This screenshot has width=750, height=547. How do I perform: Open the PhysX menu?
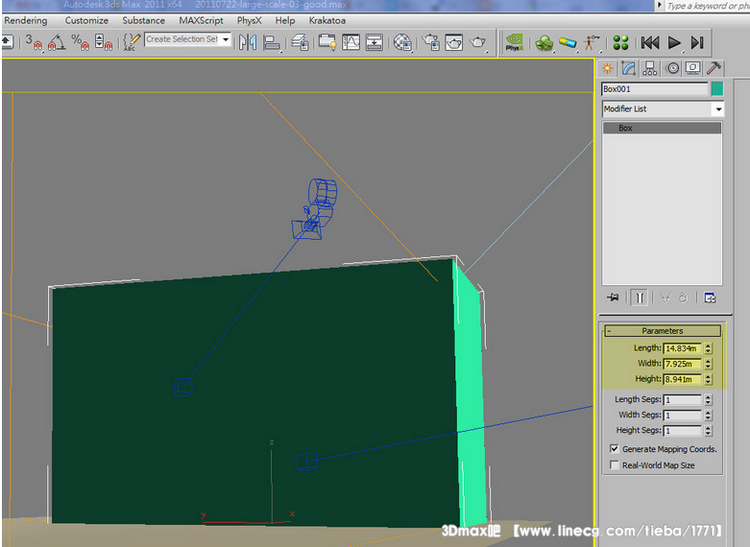pos(249,21)
